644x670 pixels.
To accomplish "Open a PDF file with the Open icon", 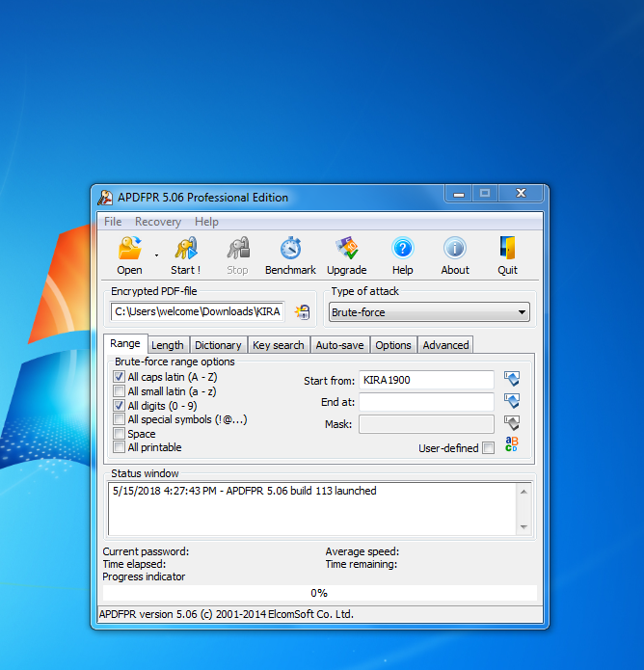I will pos(129,255).
